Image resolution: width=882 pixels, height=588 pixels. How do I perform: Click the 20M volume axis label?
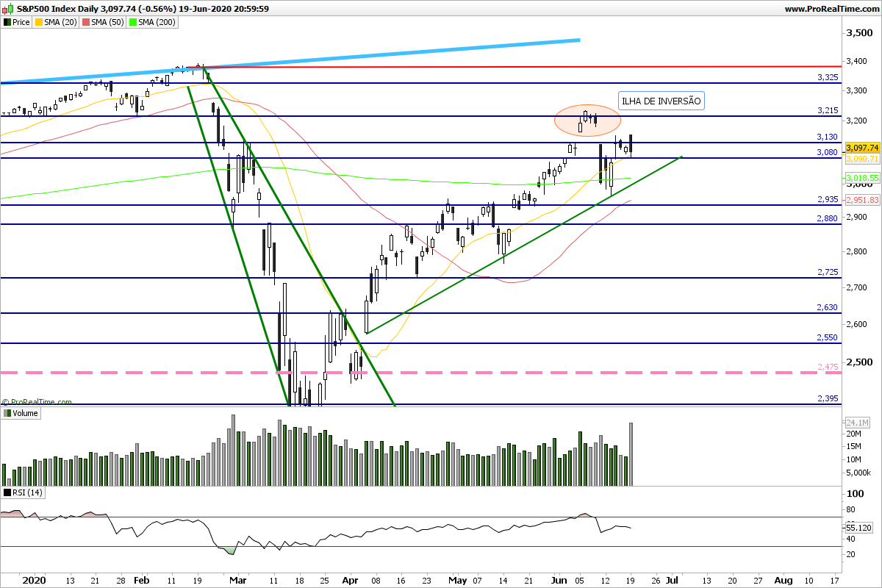[x=855, y=434]
